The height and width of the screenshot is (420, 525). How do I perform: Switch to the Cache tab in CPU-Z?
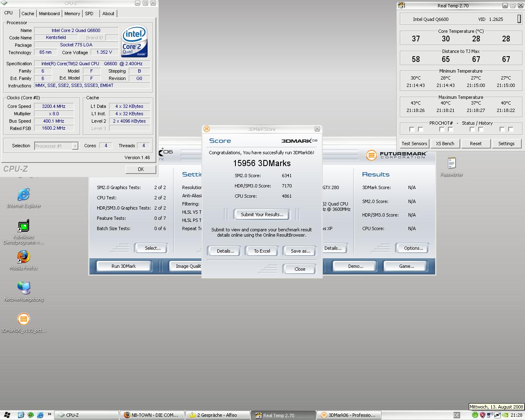(x=28, y=14)
